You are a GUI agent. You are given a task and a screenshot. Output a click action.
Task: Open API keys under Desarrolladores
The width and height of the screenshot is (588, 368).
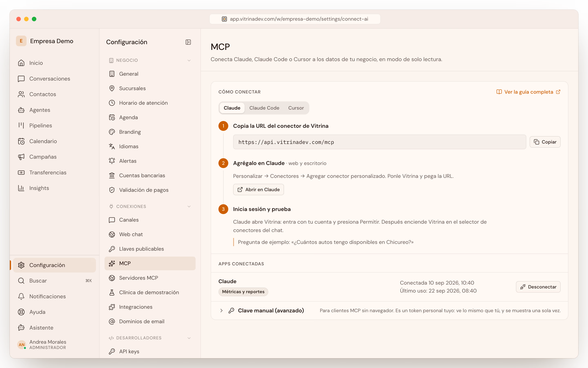(150, 351)
